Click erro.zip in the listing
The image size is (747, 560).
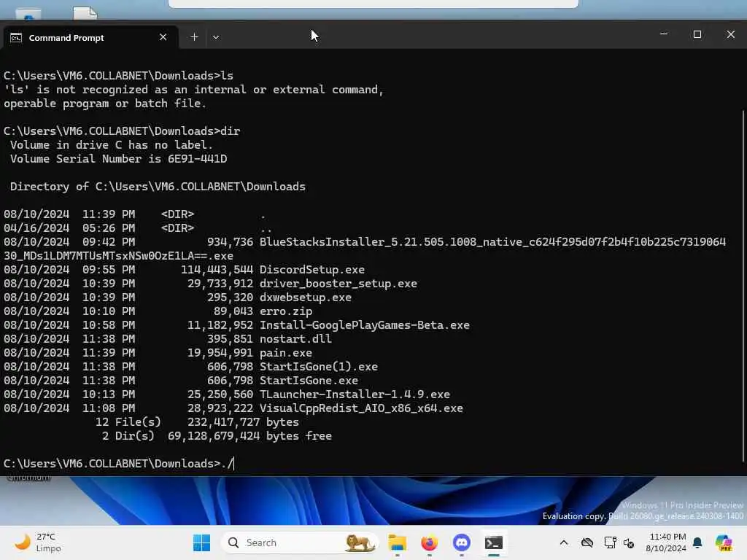pyautogui.click(x=286, y=311)
